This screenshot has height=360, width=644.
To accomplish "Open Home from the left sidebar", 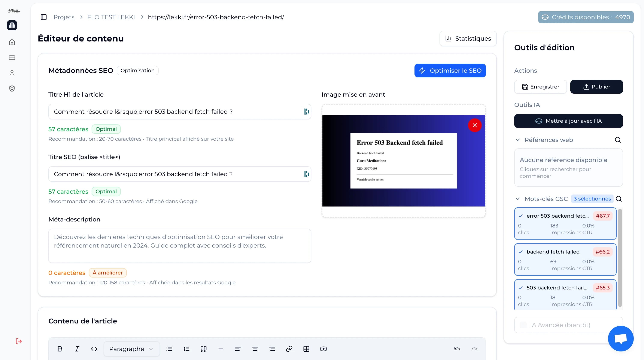I will (12, 42).
